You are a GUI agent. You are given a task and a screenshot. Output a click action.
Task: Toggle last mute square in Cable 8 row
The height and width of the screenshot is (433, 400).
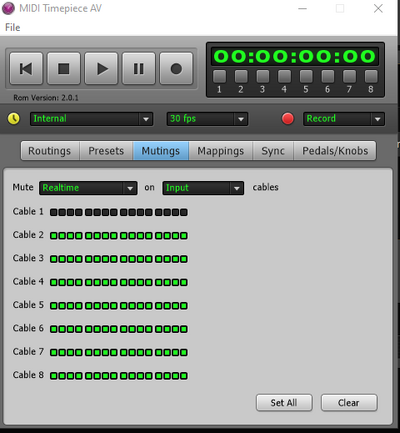[x=184, y=376]
